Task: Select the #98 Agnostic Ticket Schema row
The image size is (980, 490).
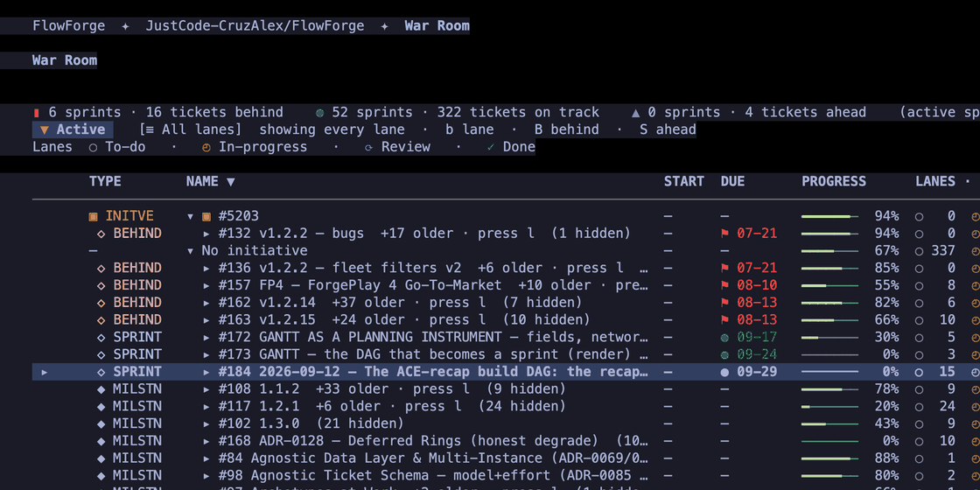Action: 507,476
